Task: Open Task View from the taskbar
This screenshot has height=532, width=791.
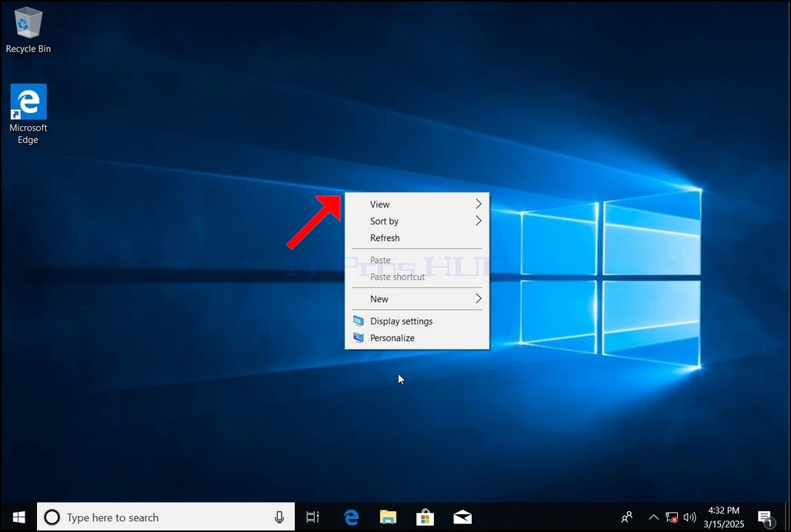Action: coord(312,517)
